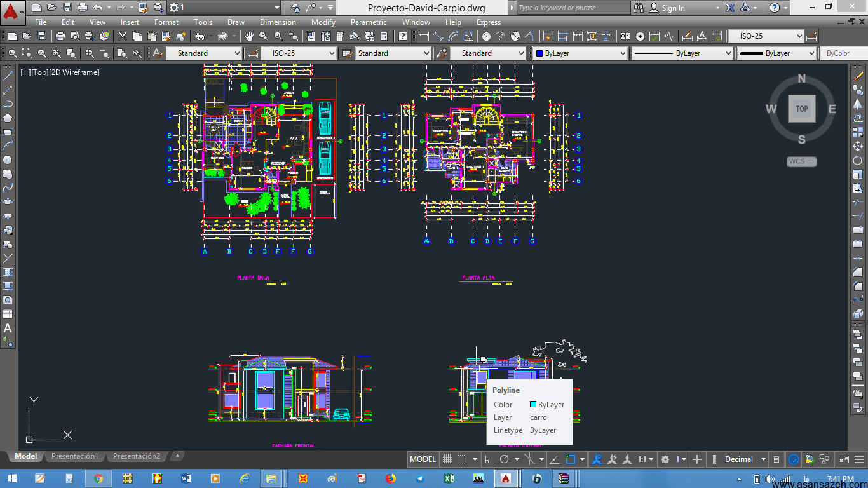Switch to the Presentación1 layout tab
868x488 pixels.
tap(75, 456)
